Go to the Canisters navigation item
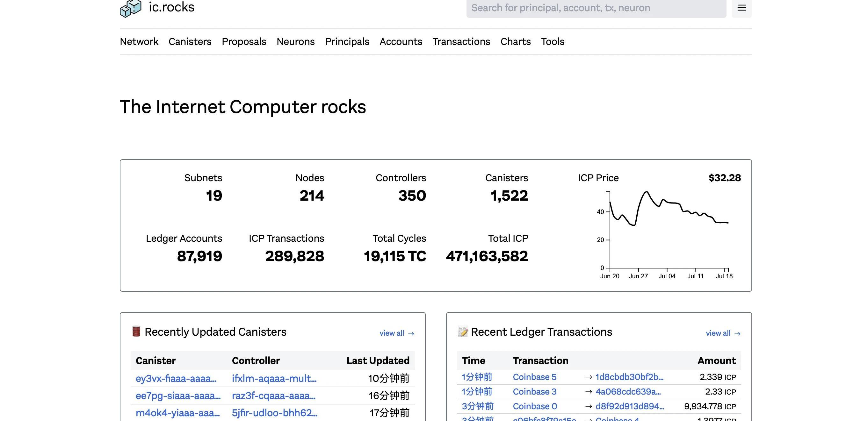This screenshot has height=421, width=868. pyautogui.click(x=190, y=41)
